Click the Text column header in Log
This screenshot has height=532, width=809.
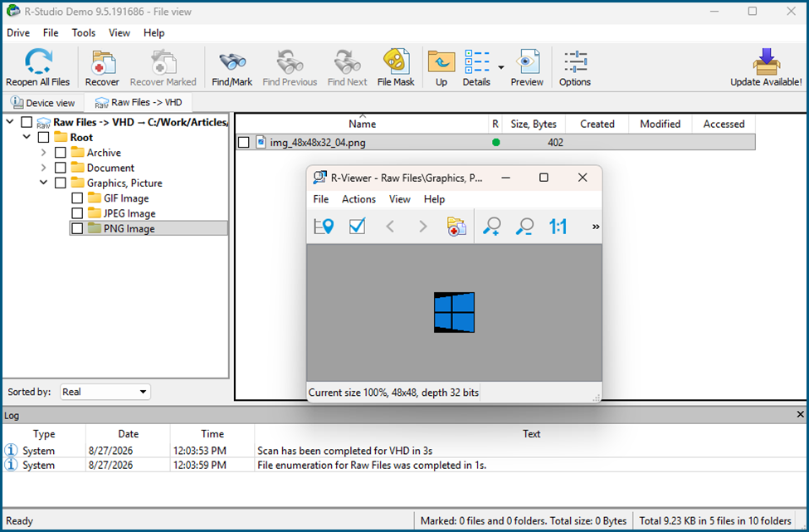pos(531,434)
